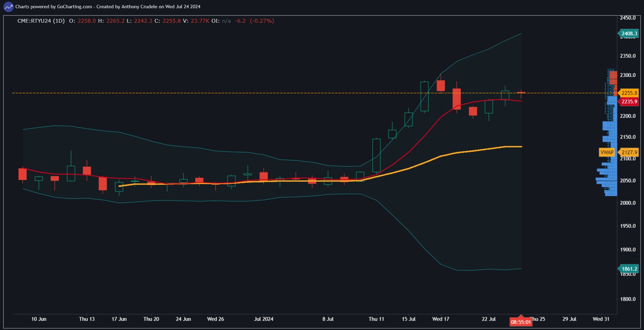Screen dimensions: 644x330
Task: Select the Wed 17 date axis label
Action: pyautogui.click(x=441, y=319)
